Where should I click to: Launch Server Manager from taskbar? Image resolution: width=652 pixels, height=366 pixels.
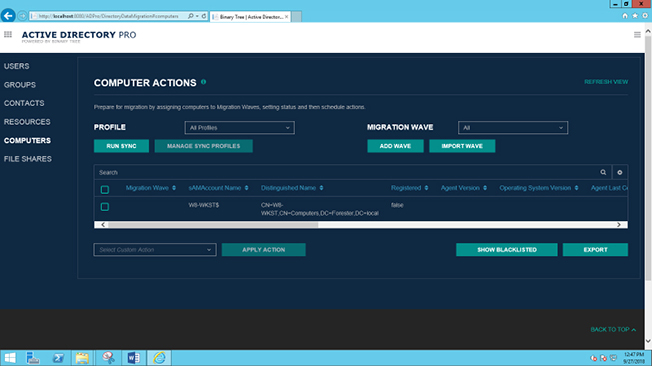click(x=33, y=358)
